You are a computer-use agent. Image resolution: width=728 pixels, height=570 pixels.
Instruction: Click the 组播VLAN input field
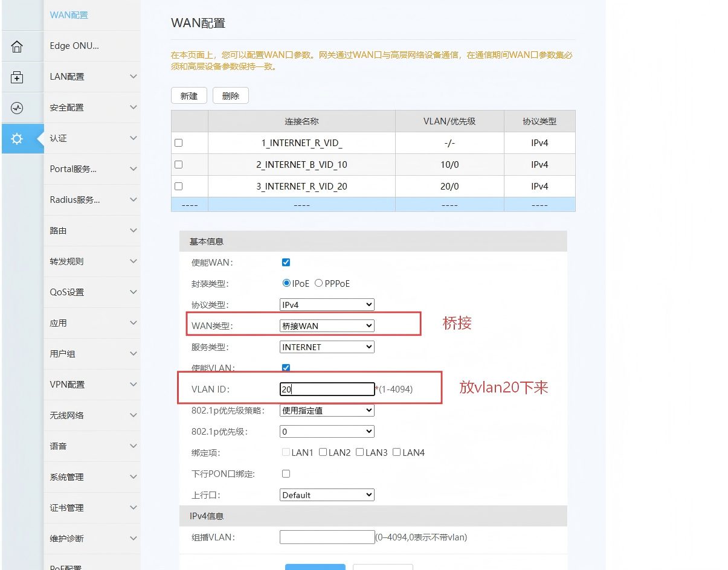click(x=327, y=537)
